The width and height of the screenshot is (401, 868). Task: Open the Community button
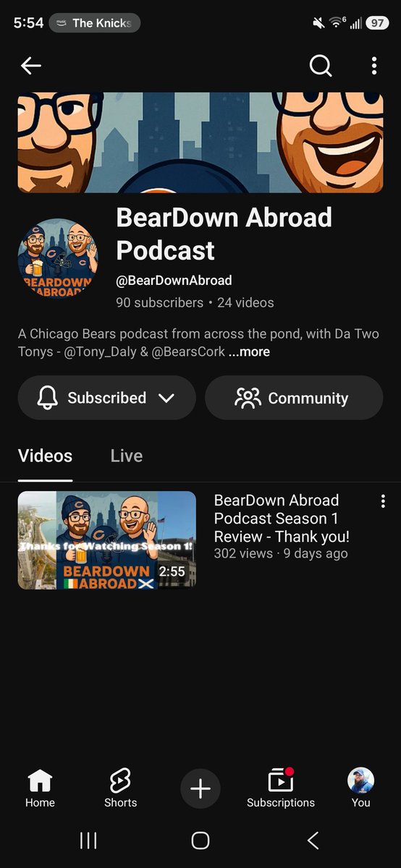click(x=294, y=398)
